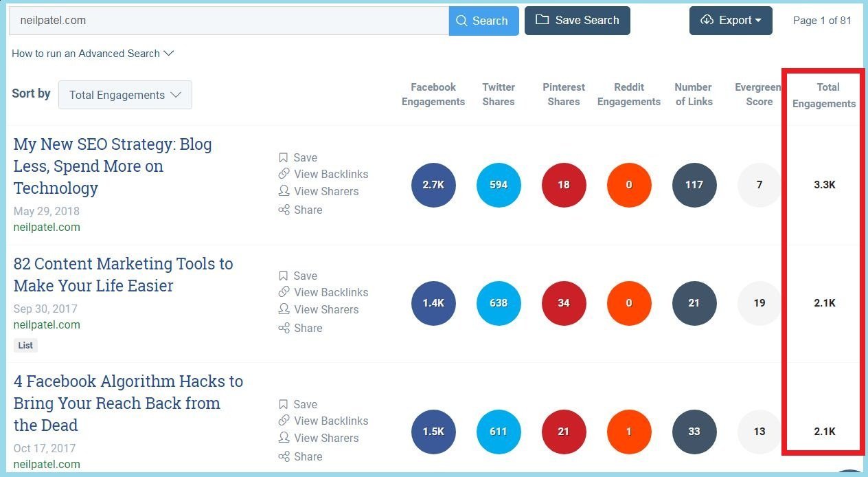Visit neilpatel.com link under first article
The height and width of the screenshot is (477, 868).
click(x=47, y=227)
